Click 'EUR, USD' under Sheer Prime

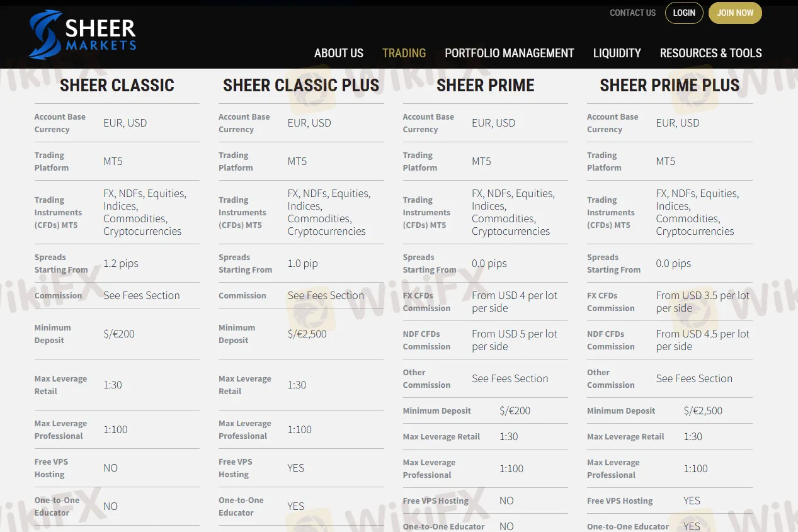click(494, 123)
